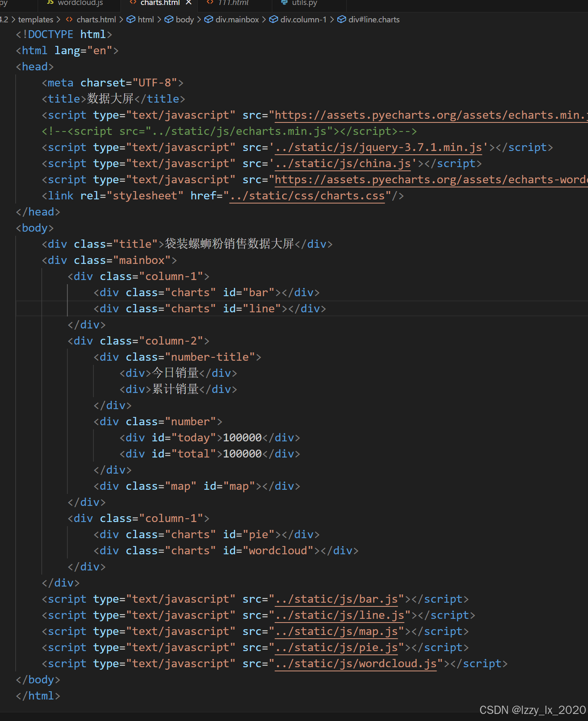Follow the ../static/js/line.js link
The width and height of the screenshot is (588, 721).
(x=339, y=615)
